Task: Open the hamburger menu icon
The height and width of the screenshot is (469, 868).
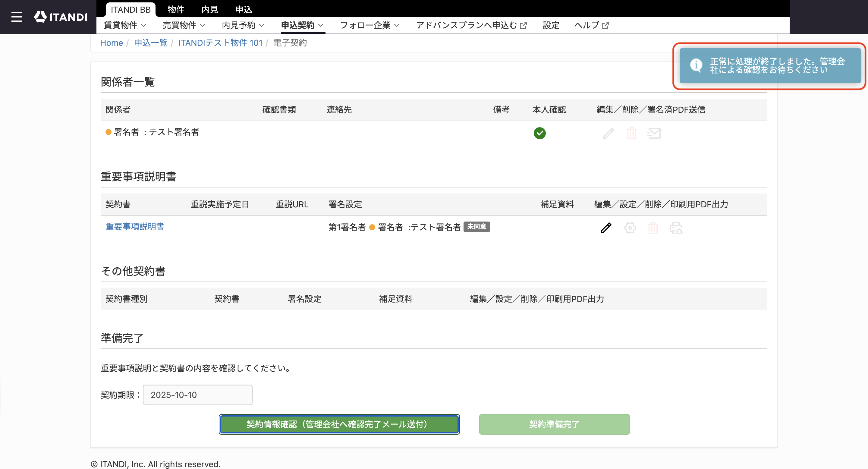Action: 17,17
